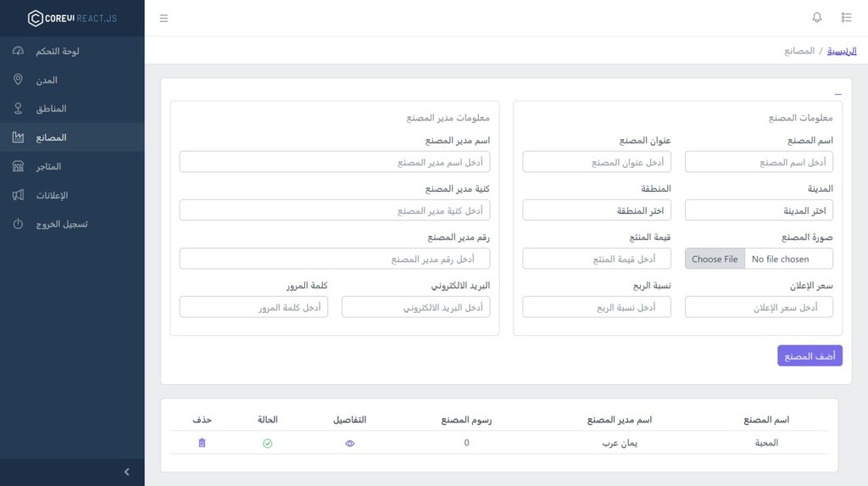This screenshot has width=868, height=486.
Task: Open notifications bell icon
Action: 816,18
